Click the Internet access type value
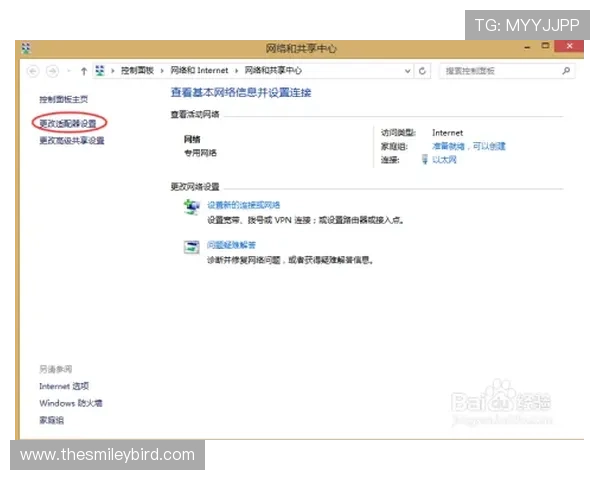The width and height of the screenshot is (600, 480). point(448,133)
